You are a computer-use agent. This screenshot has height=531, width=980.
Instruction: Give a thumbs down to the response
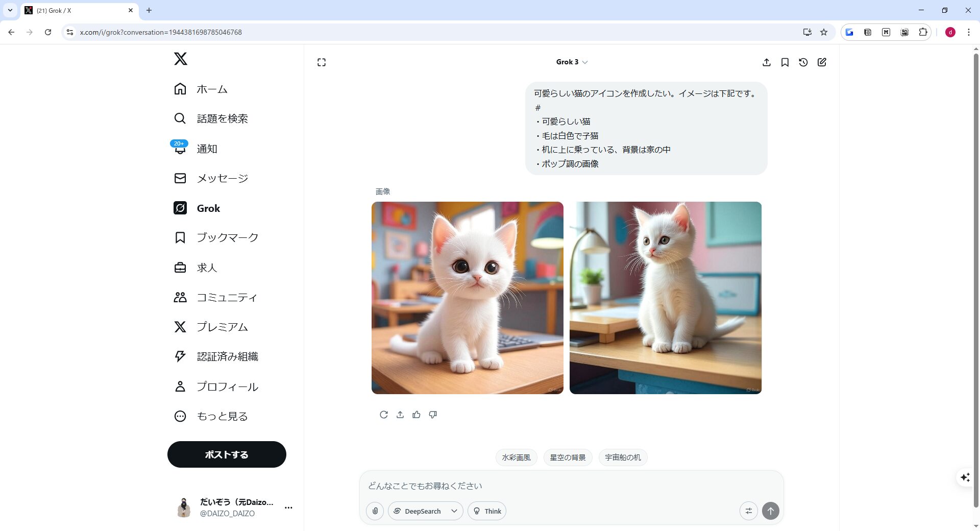[432, 415]
